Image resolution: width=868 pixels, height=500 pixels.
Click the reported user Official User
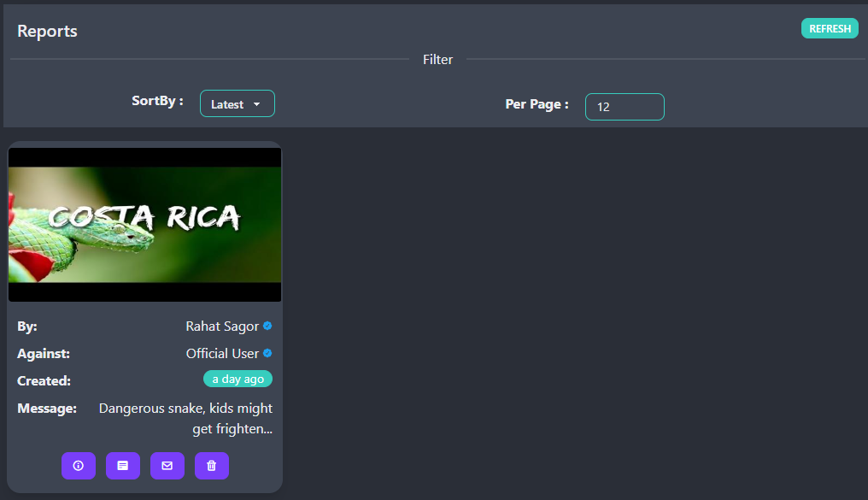pyautogui.click(x=222, y=354)
